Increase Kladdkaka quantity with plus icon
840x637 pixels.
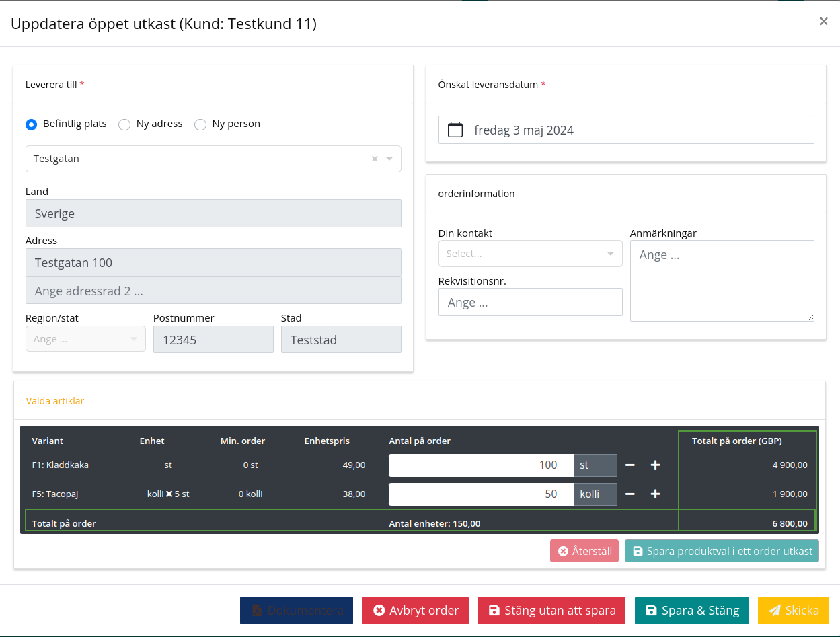[654, 465]
